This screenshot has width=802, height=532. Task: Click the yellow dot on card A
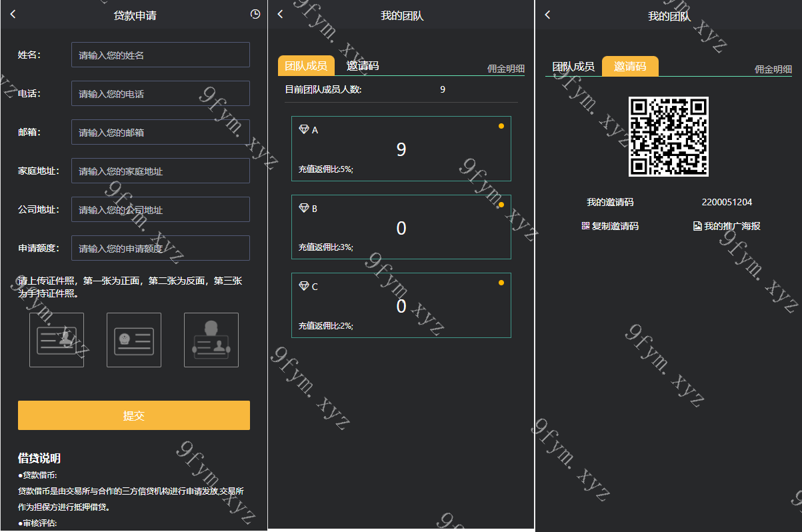[x=501, y=126]
